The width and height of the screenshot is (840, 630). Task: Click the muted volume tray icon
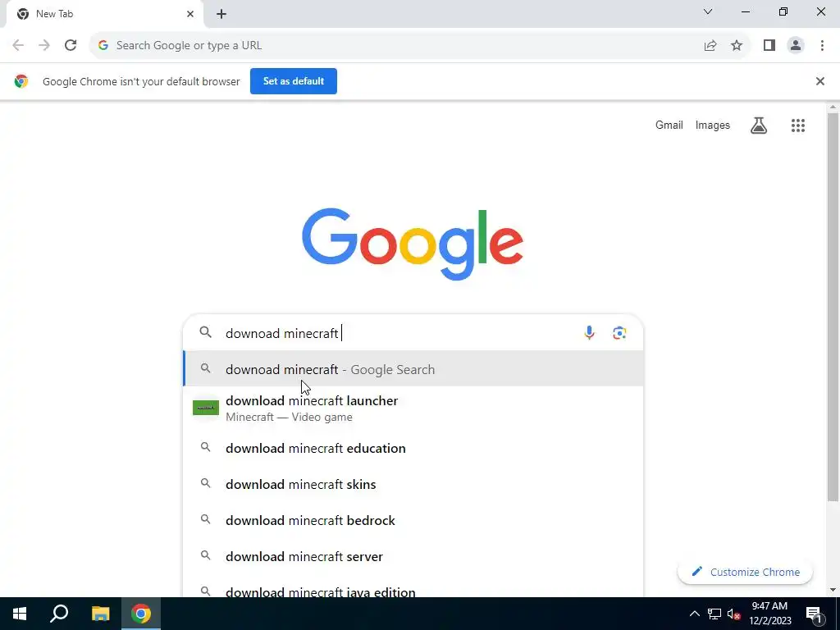coord(733,614)
